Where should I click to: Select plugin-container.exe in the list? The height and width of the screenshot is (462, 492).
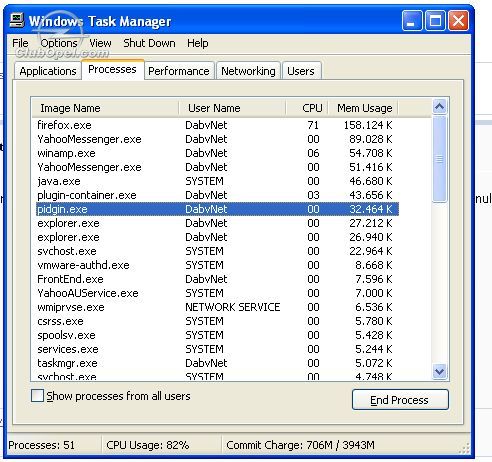point(217,195)
